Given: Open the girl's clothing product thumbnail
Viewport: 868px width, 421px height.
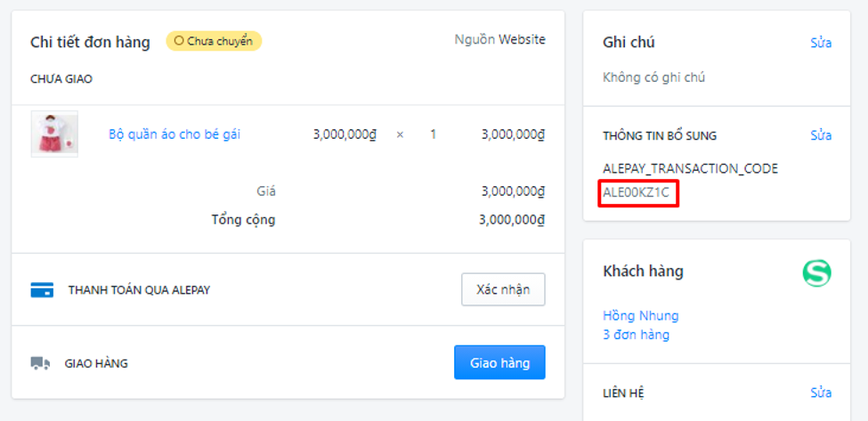Looking at the screenshot, I should point(54,134).
